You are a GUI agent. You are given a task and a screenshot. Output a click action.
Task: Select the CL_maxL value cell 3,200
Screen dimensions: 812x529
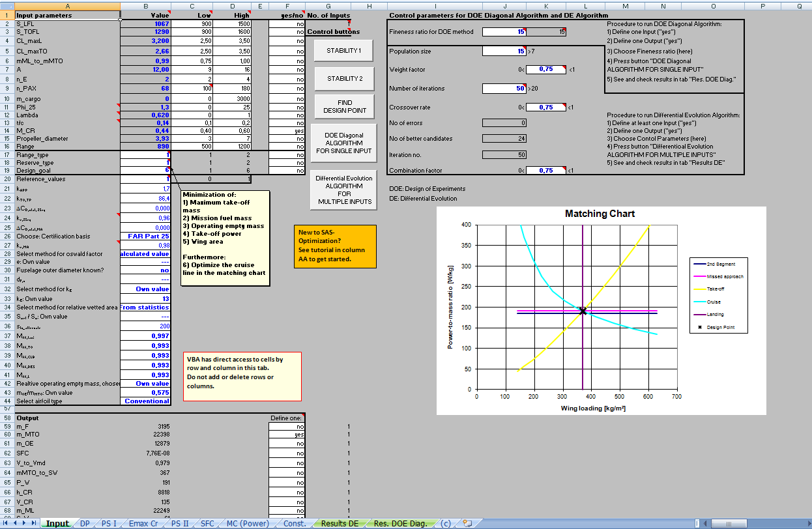pyautogui.click(x=146, y=40)
